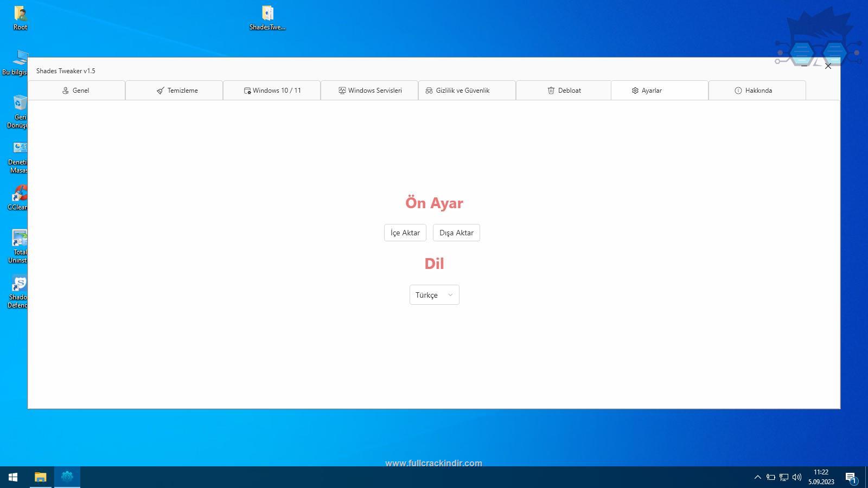Select the Total Uninstall desktop shortcut
The height and width of the screenshot is (488, 868).
(18, 247)
